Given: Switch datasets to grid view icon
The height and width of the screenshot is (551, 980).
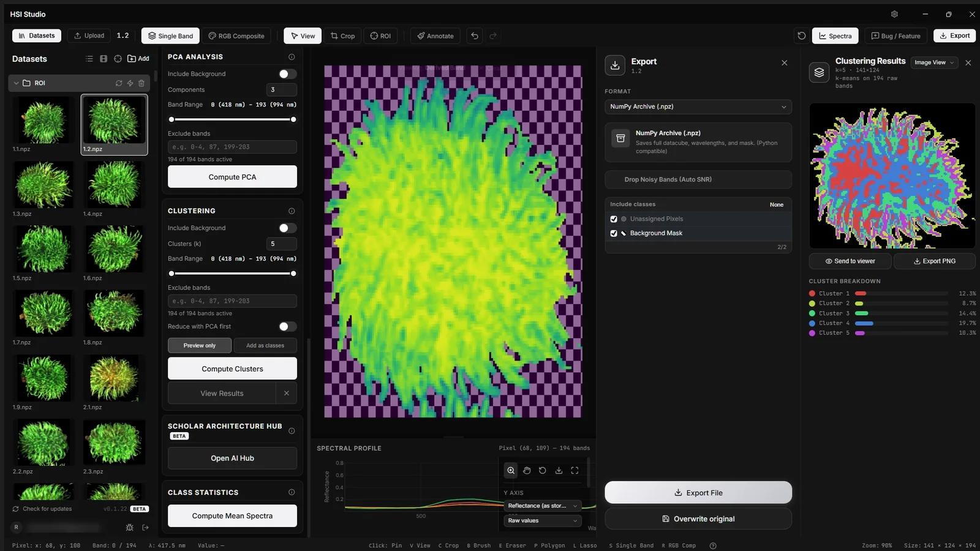Looking at the screenshot, I should 104,59.
